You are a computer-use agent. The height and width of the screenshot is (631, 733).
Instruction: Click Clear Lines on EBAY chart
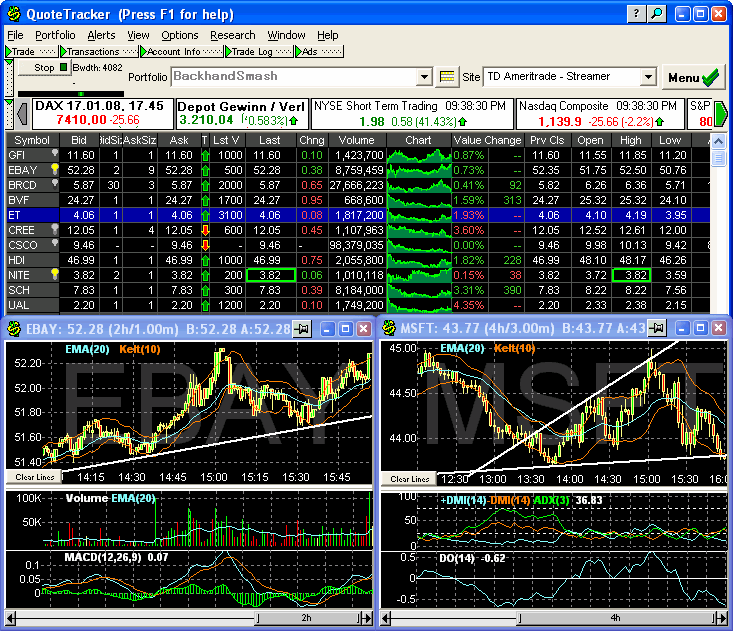[x=35, y=477]
